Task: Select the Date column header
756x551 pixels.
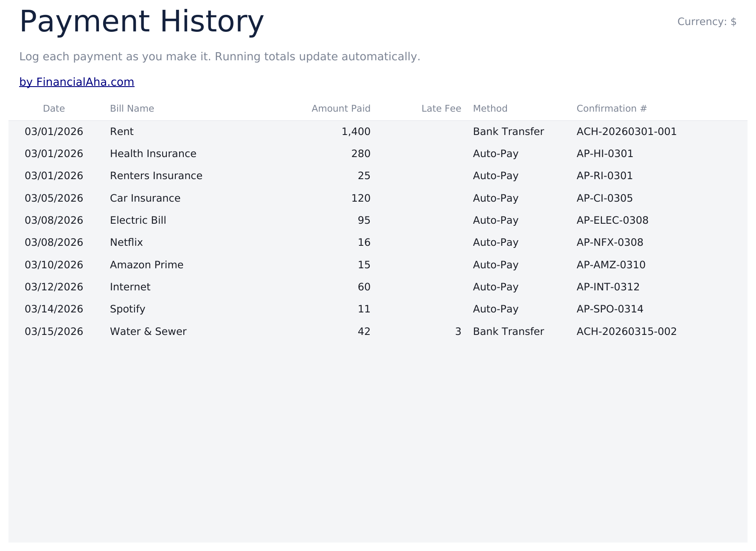Action: point(54,109)
